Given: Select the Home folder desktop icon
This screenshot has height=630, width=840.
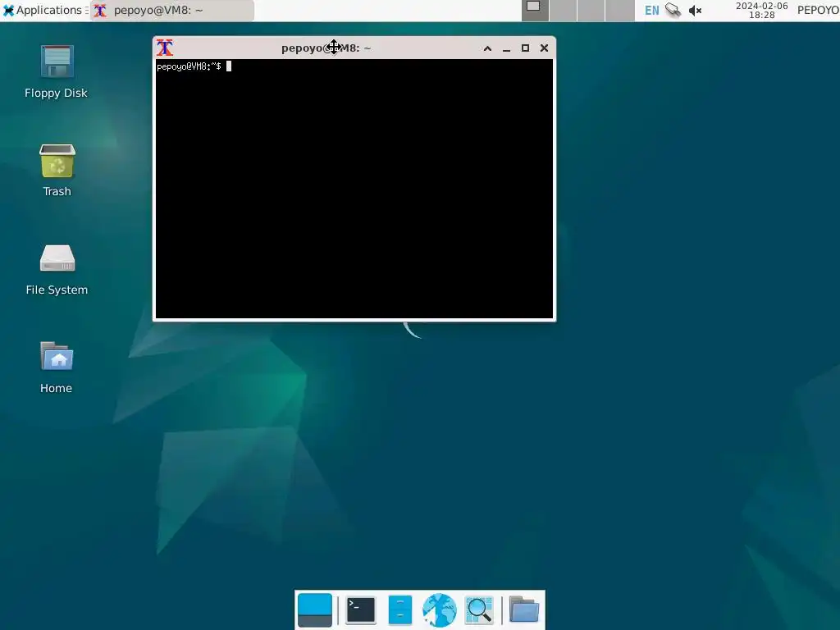Looking at the screenshot, I should pos(57,367).
